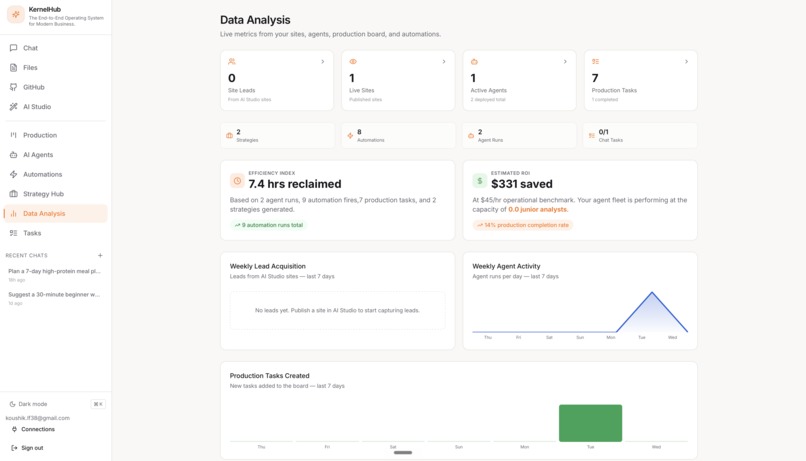Screen dimensions: 806x461
Task: Click the AI Studio wand icon
Action: [13, 106]
